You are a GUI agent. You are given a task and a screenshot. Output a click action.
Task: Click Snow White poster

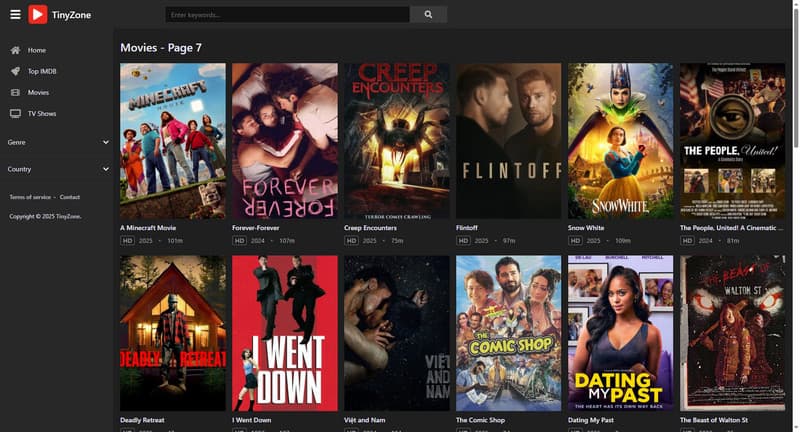tap(620, 141)
